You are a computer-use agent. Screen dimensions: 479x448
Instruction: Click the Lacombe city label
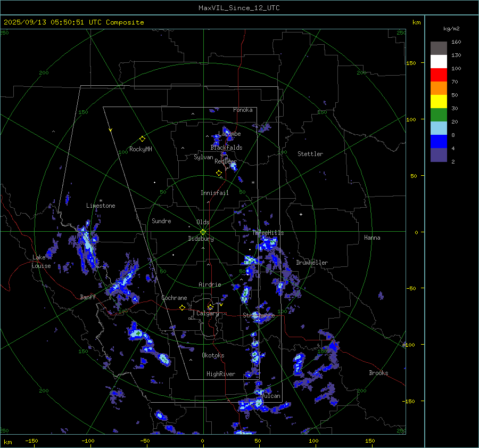point(229,134)
